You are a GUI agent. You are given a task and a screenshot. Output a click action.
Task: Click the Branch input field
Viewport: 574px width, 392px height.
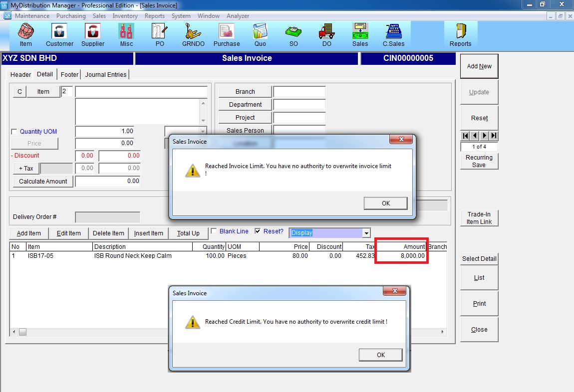tap(299, 92)
